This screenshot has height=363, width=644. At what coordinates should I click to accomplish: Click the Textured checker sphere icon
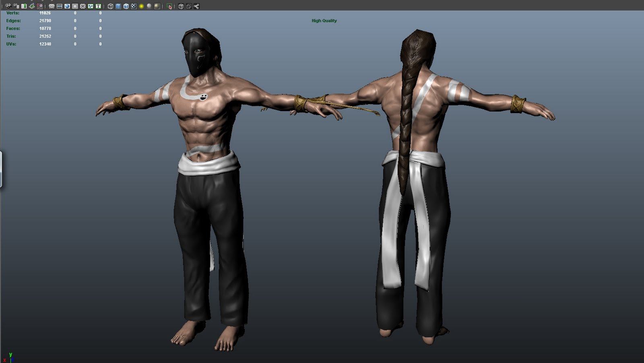[x=134, y=6]
